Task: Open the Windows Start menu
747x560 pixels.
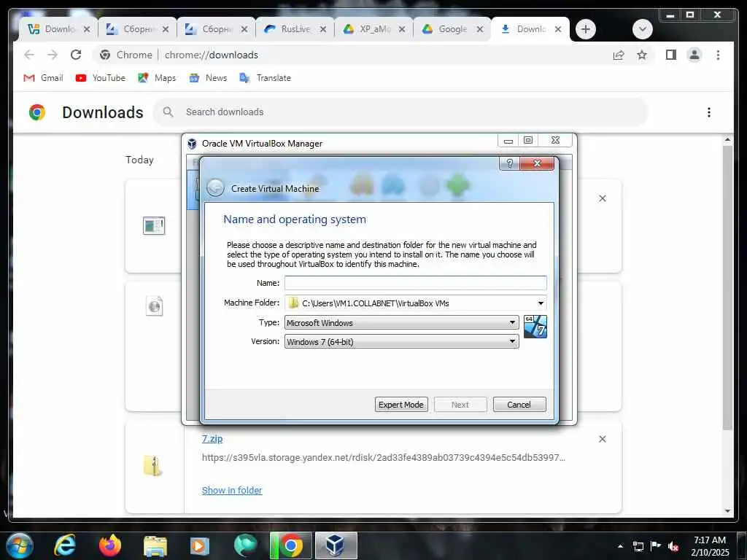Action: click(20, 546)
